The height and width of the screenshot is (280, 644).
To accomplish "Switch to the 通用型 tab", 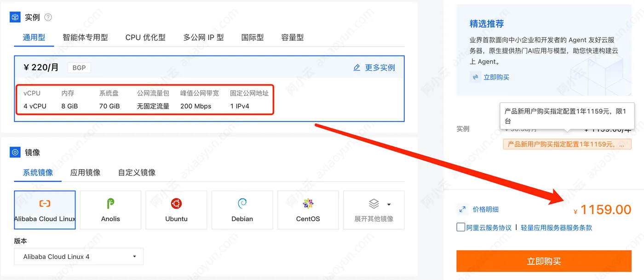I will 34,38.
